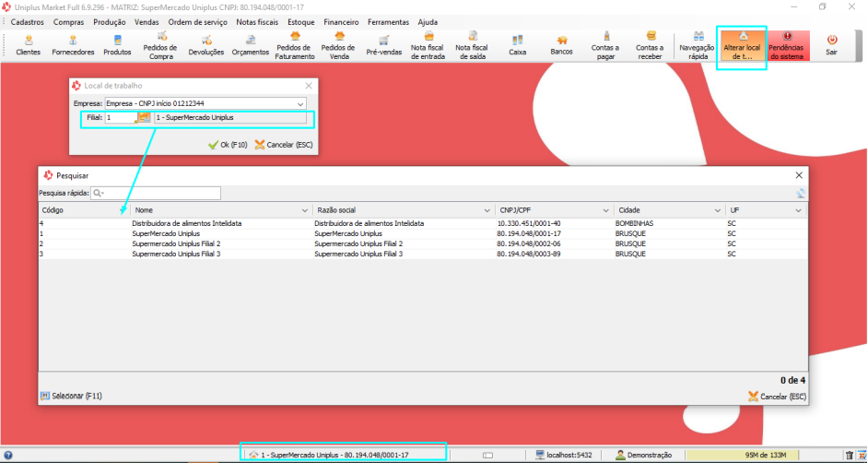868x463 pixels.
Task: Open the Produção menu
Action: tap(109, 22)
